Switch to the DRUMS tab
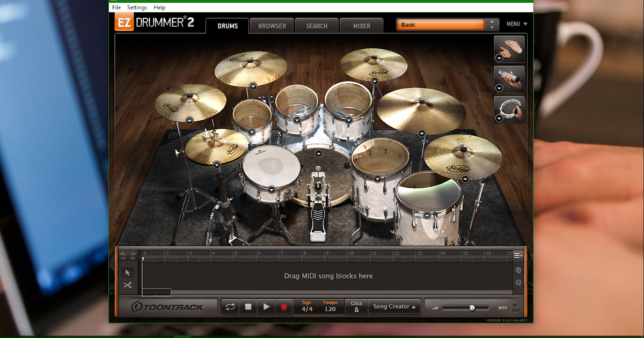Image resolution: width=644 pixels, height=338 pixels. tap(228, 26)
